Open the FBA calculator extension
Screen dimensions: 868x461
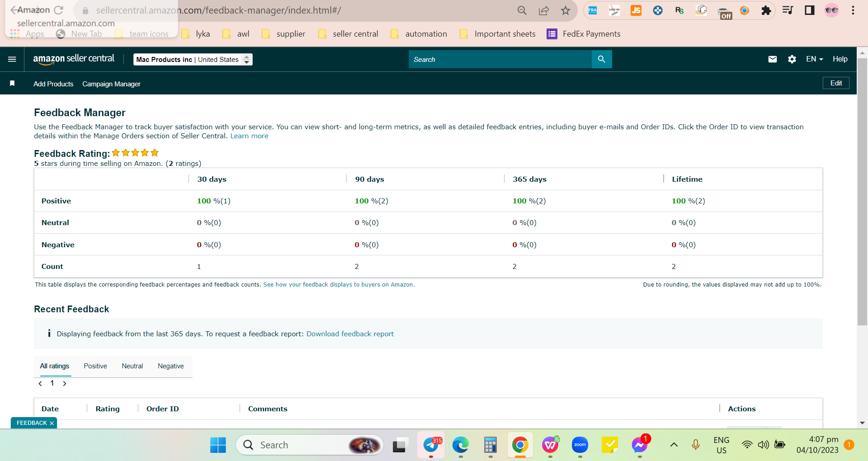coord(593,10)
